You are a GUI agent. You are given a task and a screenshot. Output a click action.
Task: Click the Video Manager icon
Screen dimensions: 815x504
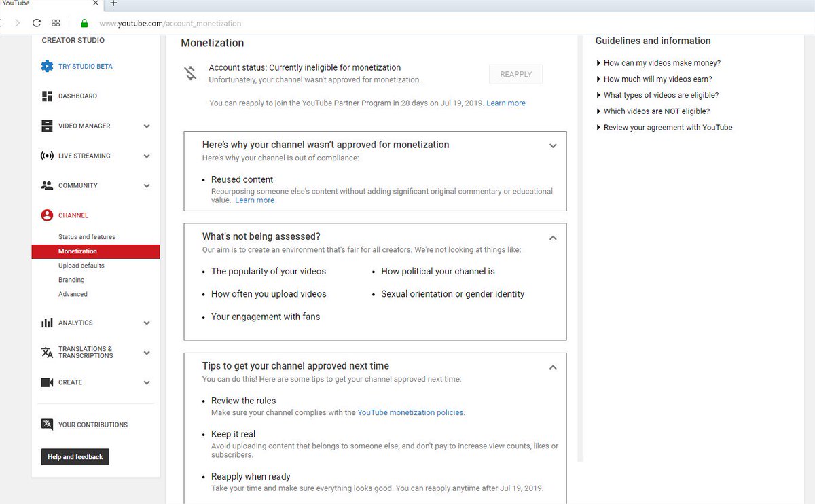pos(47,126)
